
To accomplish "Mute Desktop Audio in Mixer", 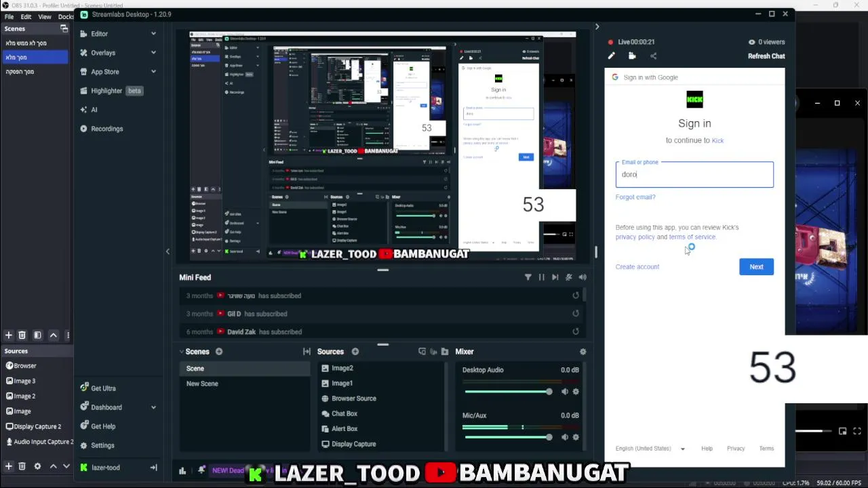I will (565, 392).
